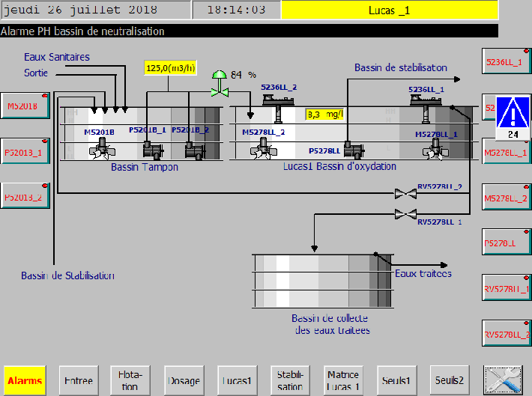The height and width of the screenshot is (396, 532).
Task: Click the RV5278LL_1 valve symbol
Action: click(406, 214)
